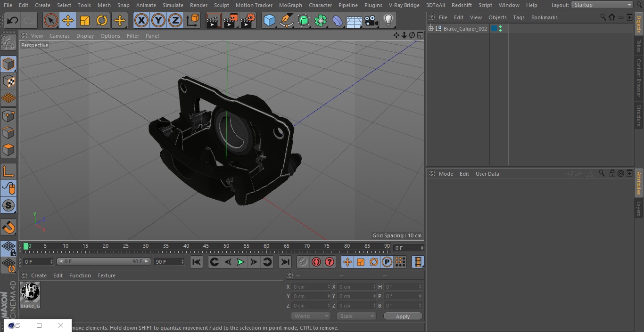
Task: Add Subdivision Surface generator icon
Action: 304,21
